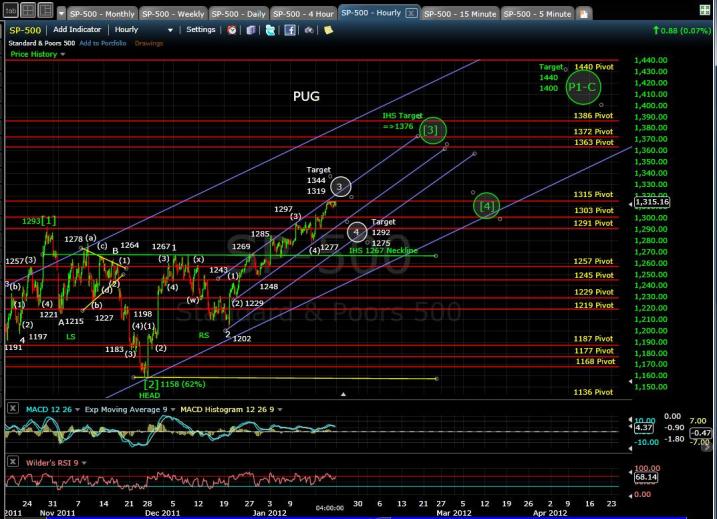Click the green grid icon at top right

705,10
